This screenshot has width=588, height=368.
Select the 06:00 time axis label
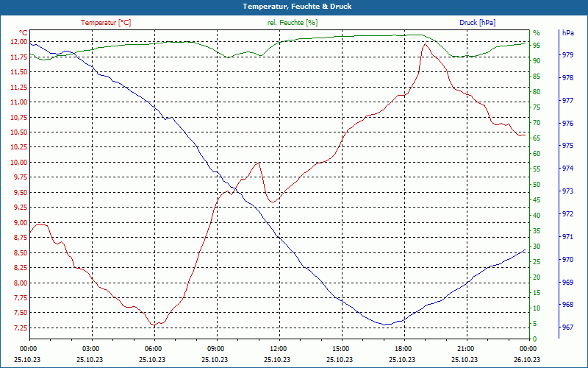(x=152, y=348)
